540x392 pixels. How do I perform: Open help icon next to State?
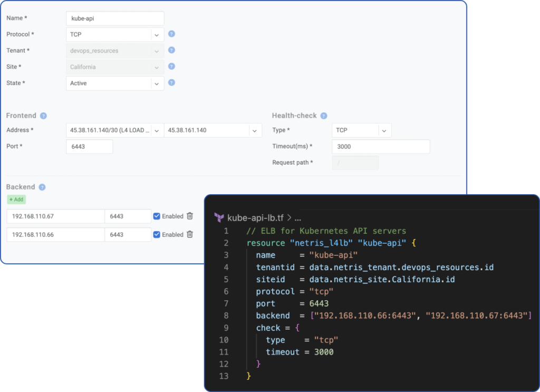point(171,83)
